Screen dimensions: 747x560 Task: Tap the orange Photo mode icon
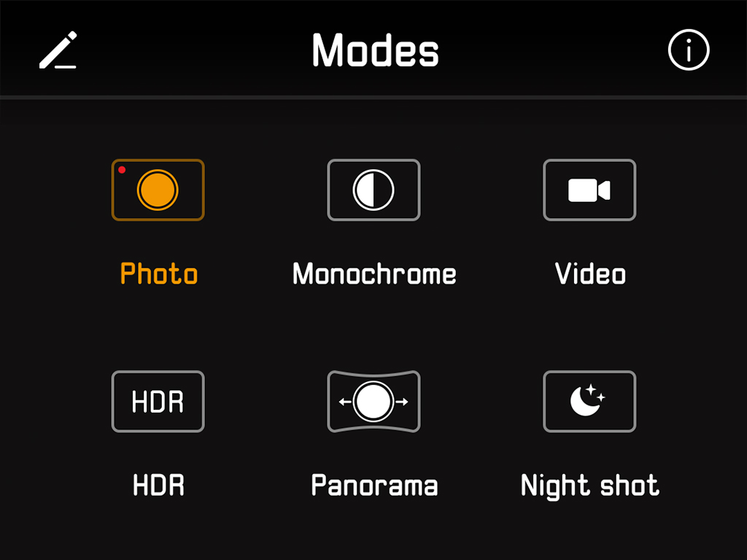[x=158, y=190]
